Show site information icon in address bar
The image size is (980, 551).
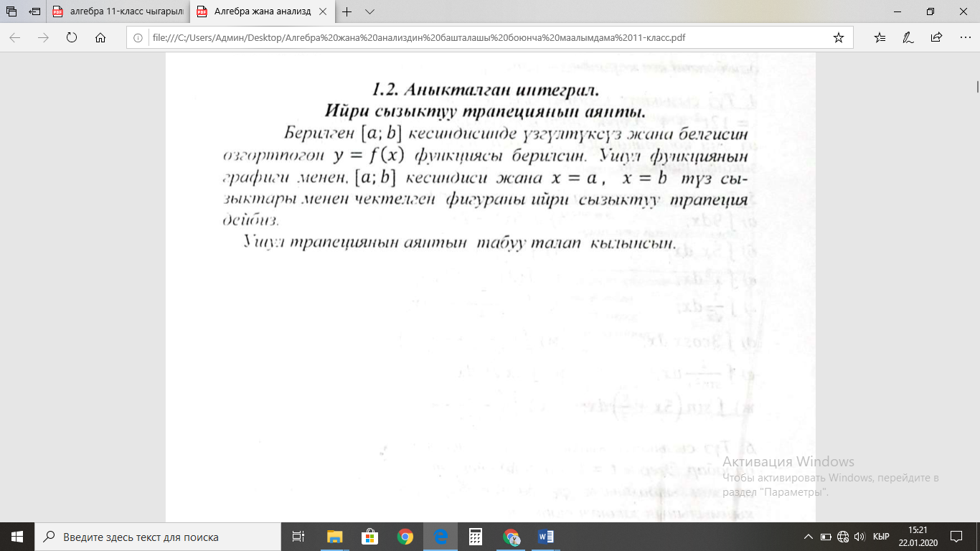(x=139, y=37)
